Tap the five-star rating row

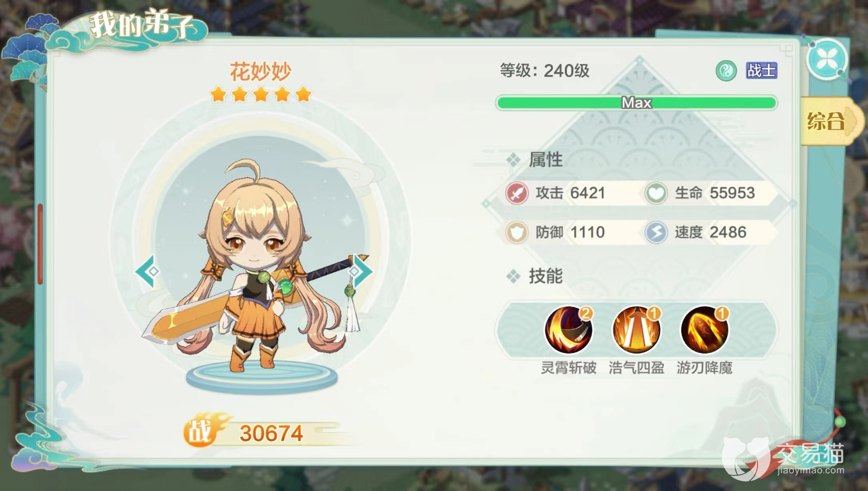pos(261,95)
